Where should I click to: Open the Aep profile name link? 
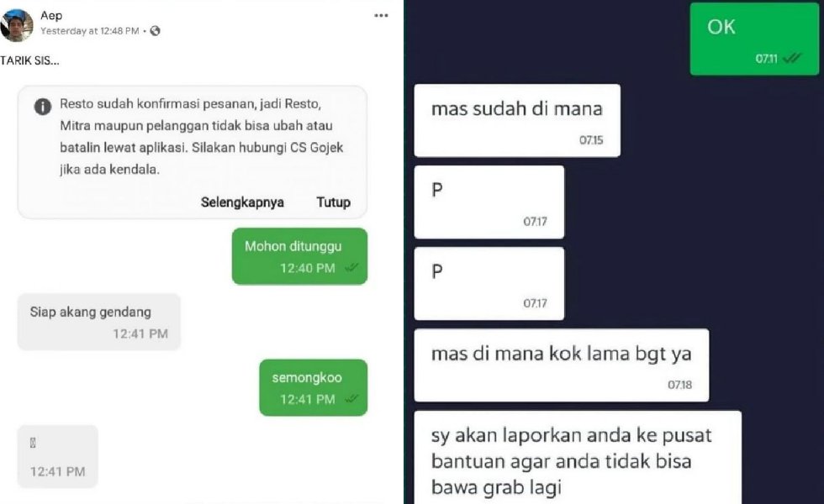point(51,15)
